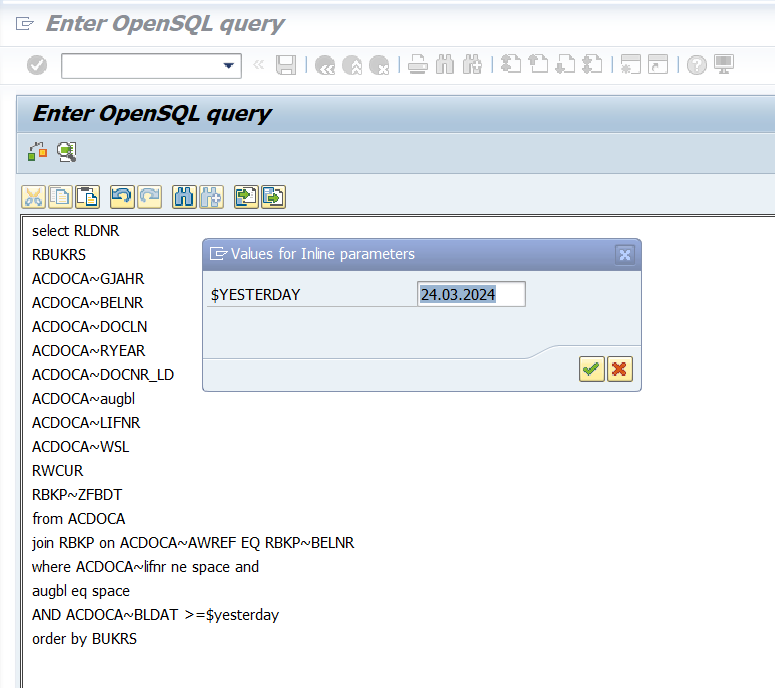Click the Print icon in the top toolbar
775x688 pixels.
418,65
